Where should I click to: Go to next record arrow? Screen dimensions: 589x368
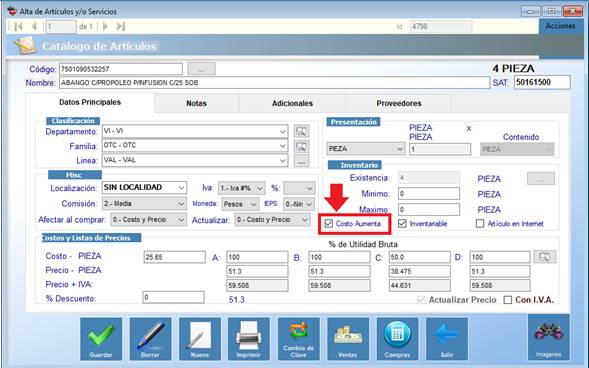point(105,26)
